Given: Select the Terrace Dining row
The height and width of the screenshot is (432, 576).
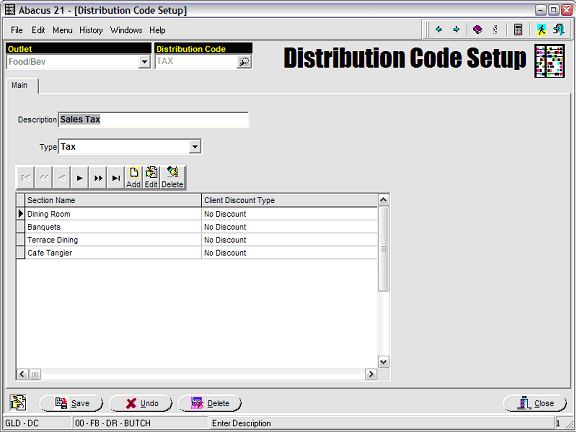Looking at the screenshot, I should click(197, 240).
